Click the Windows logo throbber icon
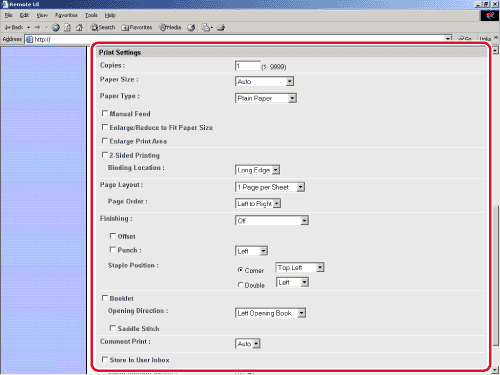The height and width of the screenshot is (375, 500). (490, 15)
